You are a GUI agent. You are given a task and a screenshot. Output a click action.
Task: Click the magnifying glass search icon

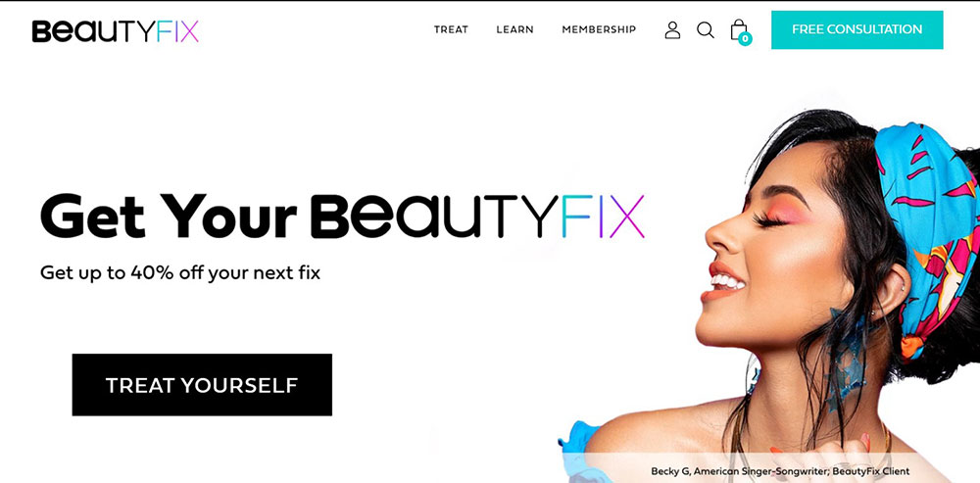pos(705,30)
